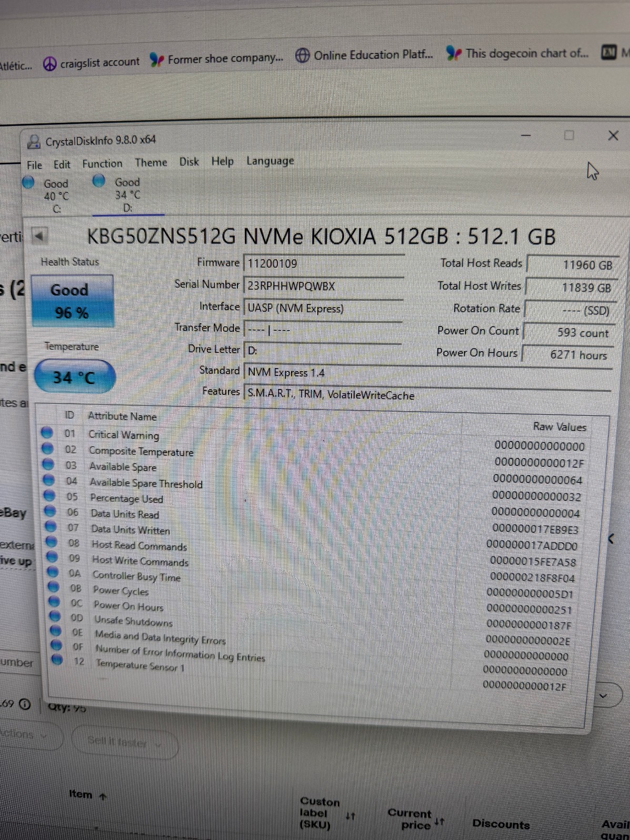Open the Theme menu

coord(151,163)
